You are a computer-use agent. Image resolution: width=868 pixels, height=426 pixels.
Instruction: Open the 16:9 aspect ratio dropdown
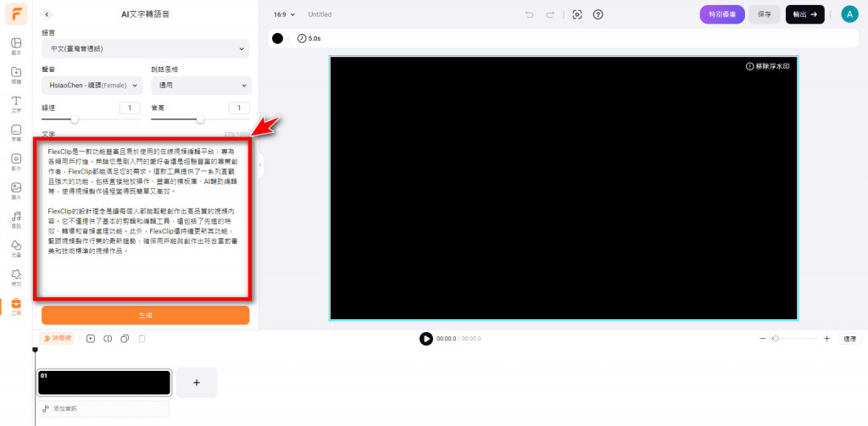click(285, 14)
